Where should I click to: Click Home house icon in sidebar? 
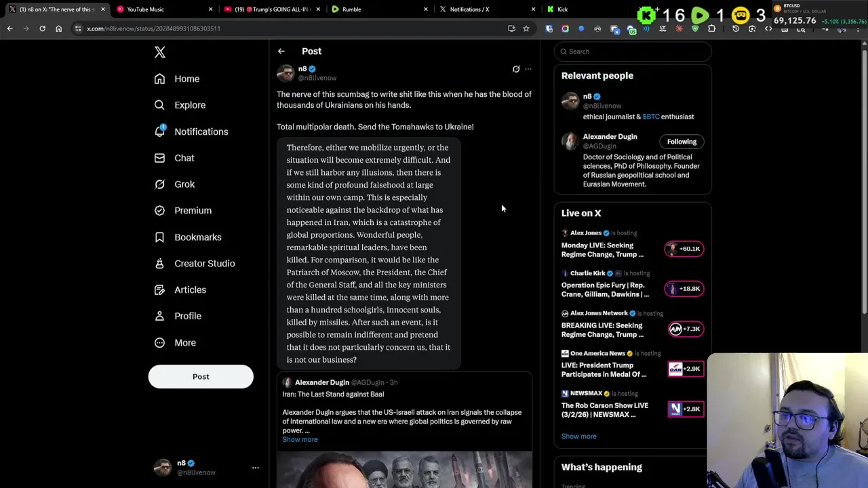click(x=159, y=79)
